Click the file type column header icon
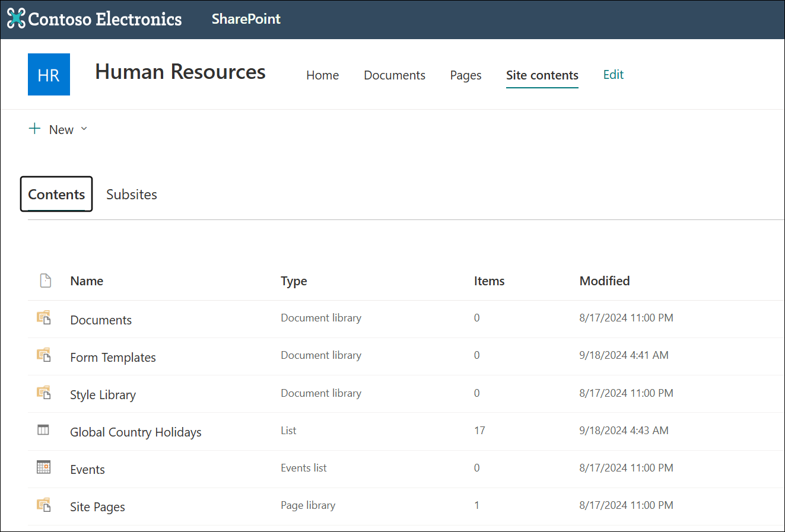The width and height of the screenshot is (785, 532). tap(46, 281)
